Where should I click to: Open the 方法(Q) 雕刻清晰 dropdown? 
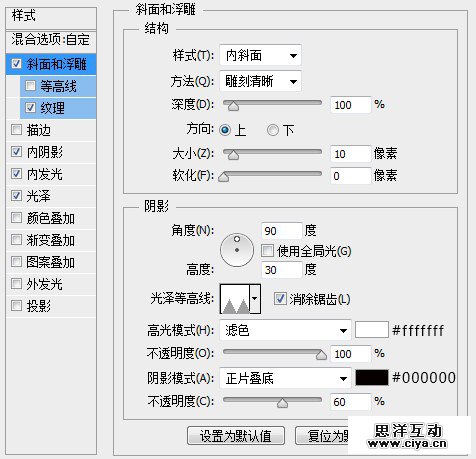click(260, 81)
